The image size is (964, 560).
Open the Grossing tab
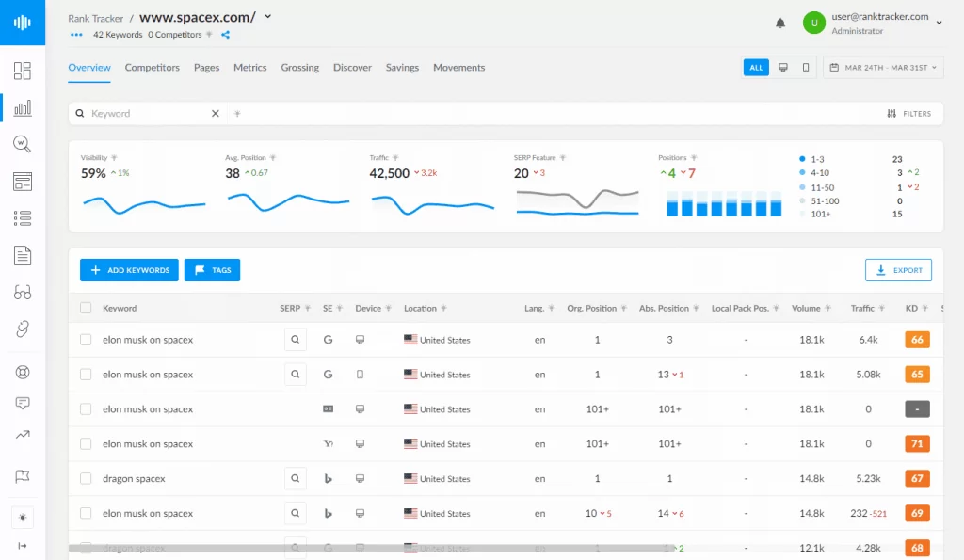(x=299, y=67)
